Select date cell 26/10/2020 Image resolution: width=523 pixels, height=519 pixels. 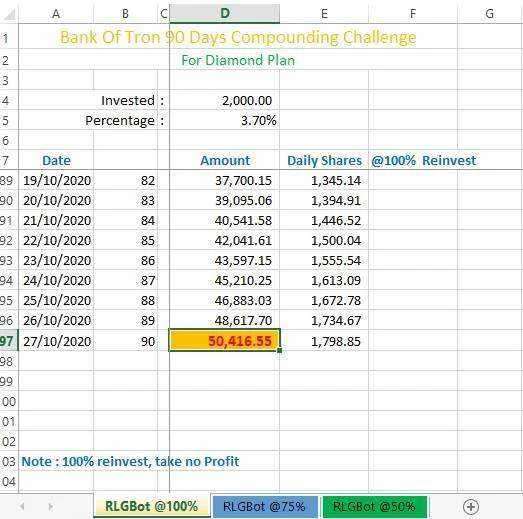[56, 321]
